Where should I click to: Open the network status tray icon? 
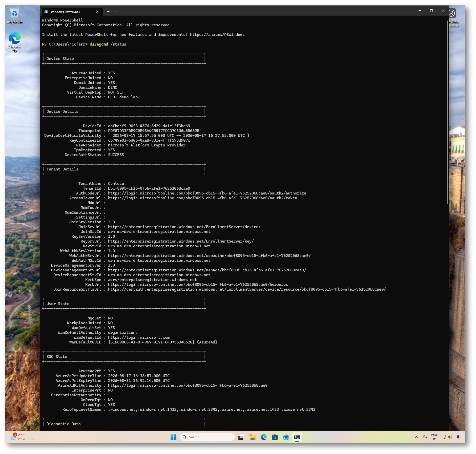444,437
